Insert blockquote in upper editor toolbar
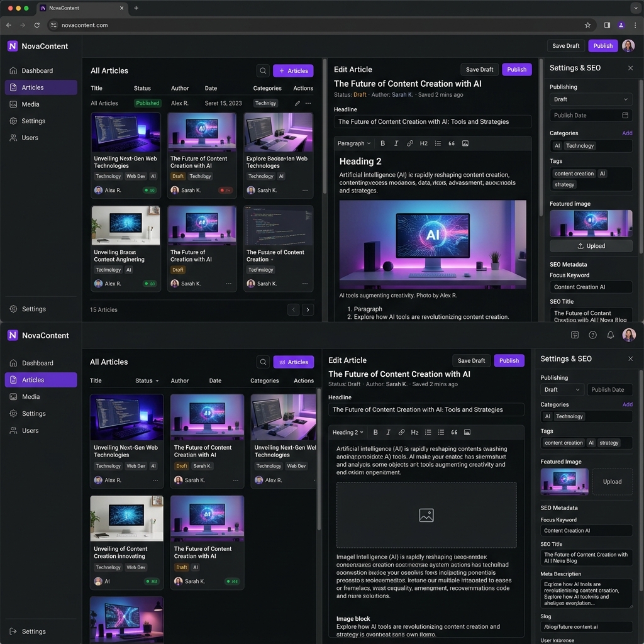Viewport: 644px width, 644px height. 452,143
